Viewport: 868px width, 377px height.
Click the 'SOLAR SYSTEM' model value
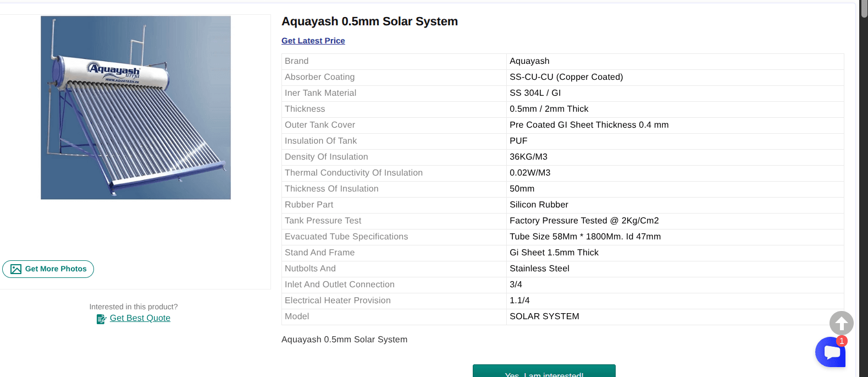544,316
